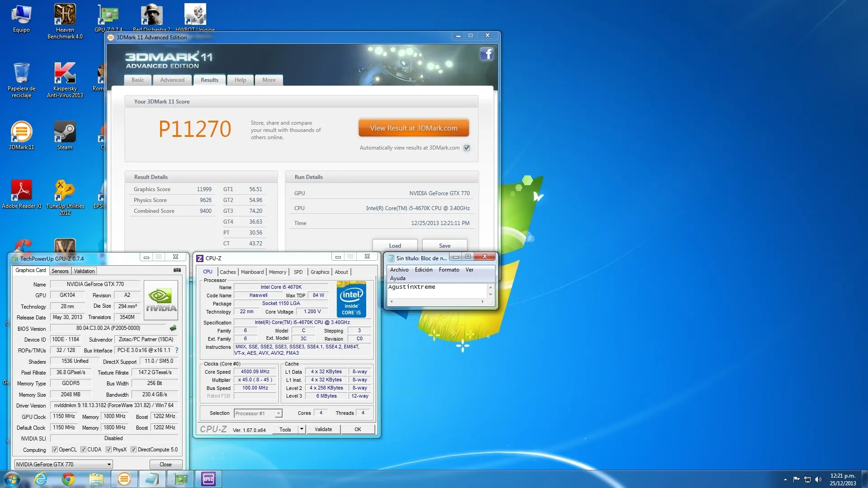Toggle the CUDA checkbox
The width and height of the screenshot is (868, 488).
[83, 450]
